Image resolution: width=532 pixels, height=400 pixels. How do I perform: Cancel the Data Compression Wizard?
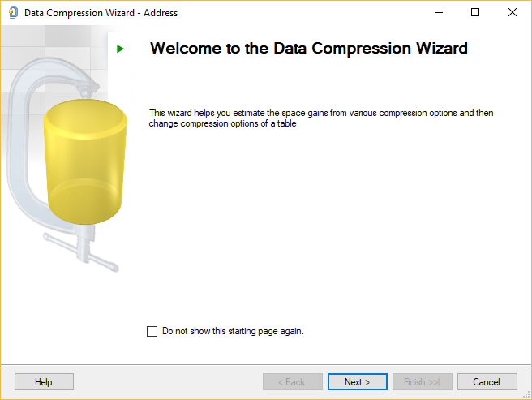487,381
